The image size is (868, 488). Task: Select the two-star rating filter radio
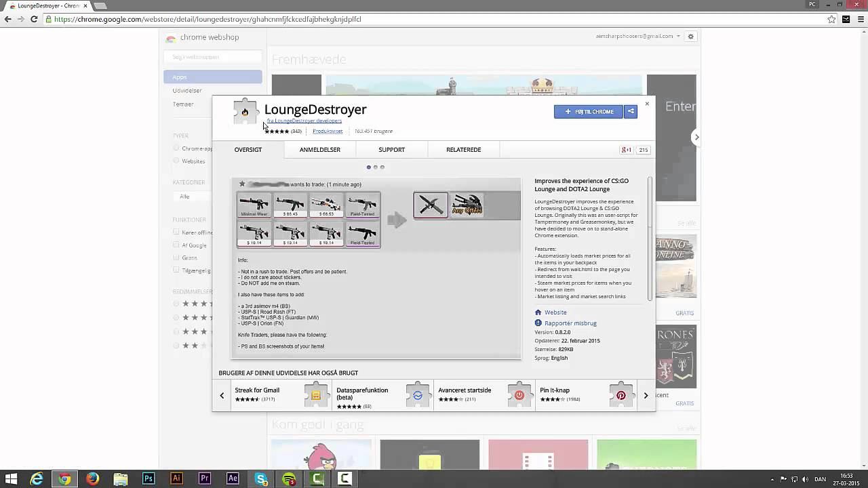click(x=176, y=346)
